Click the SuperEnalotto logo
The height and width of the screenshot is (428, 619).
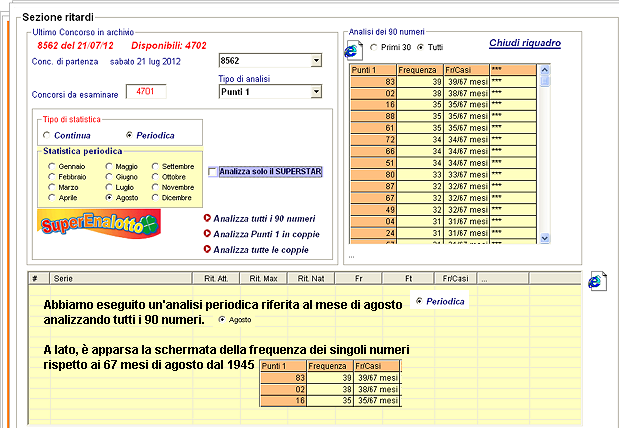pyautogui.click(x=99, y=224)
